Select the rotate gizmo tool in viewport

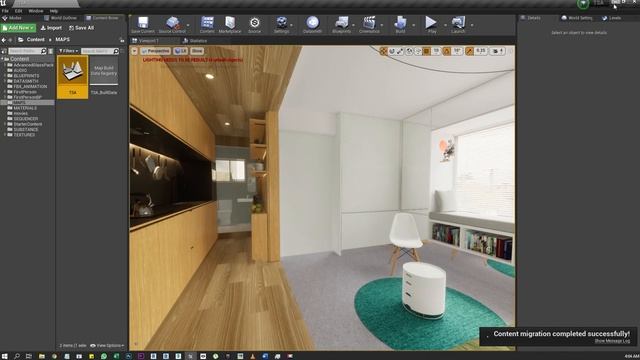click(392, 51)
